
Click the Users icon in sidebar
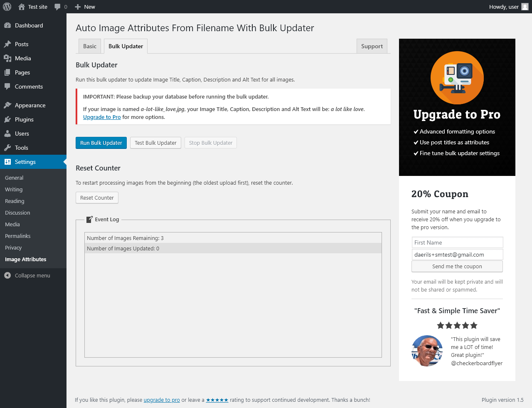pos(7,134)
